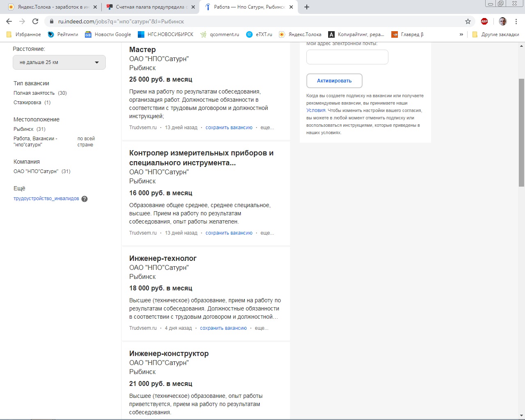Click the Активировать button
Screen dimensions: 525x420
(334, 81)
